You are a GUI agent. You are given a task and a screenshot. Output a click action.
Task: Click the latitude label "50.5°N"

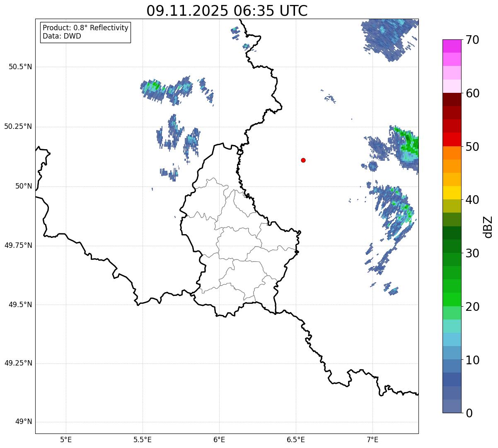(20, 67)
